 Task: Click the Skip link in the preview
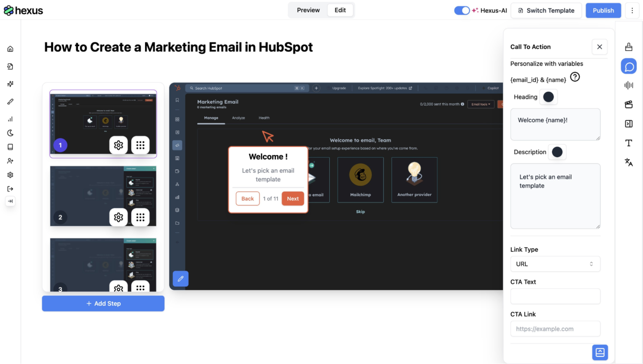(361, 212)
